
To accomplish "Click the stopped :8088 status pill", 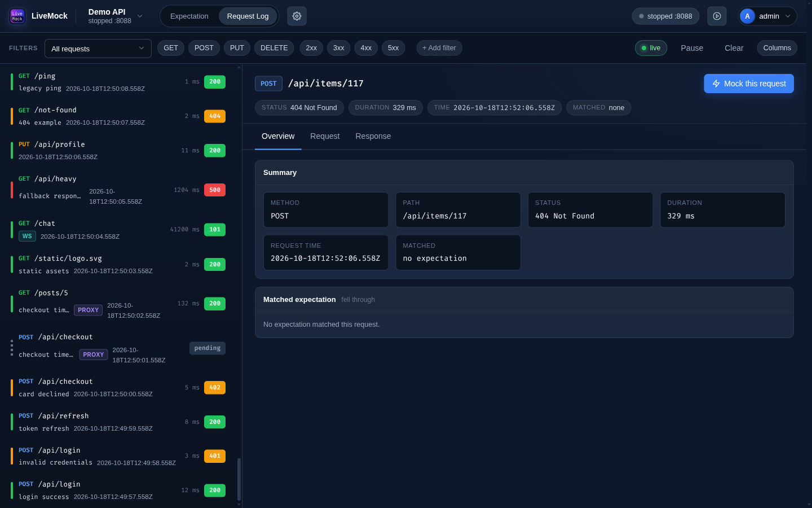I will click(x=665, y=16).
